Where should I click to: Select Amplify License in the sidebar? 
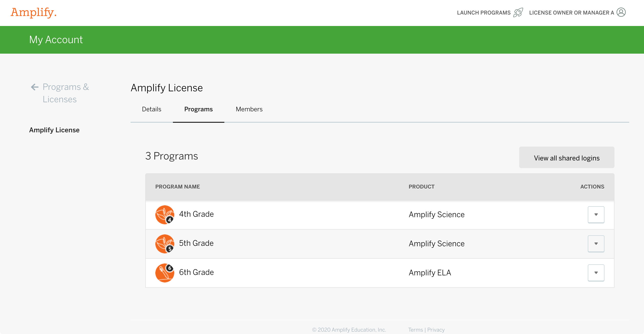[54, 130]
